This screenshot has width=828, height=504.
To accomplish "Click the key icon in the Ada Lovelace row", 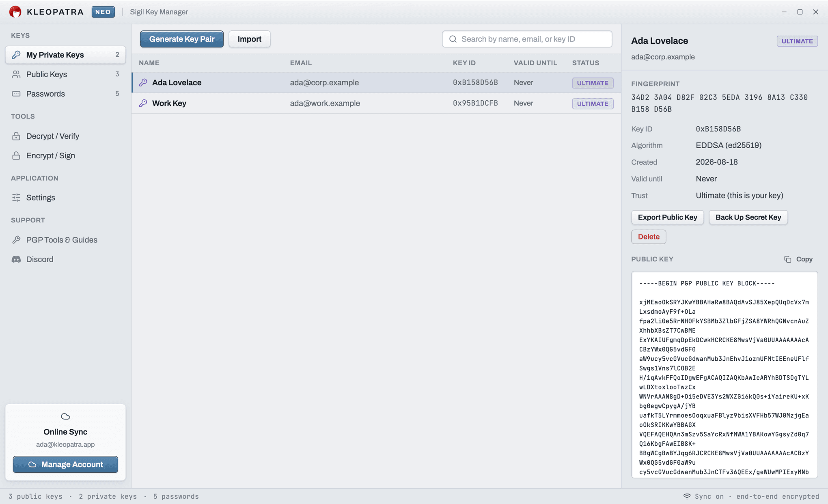I will [143, 82].
